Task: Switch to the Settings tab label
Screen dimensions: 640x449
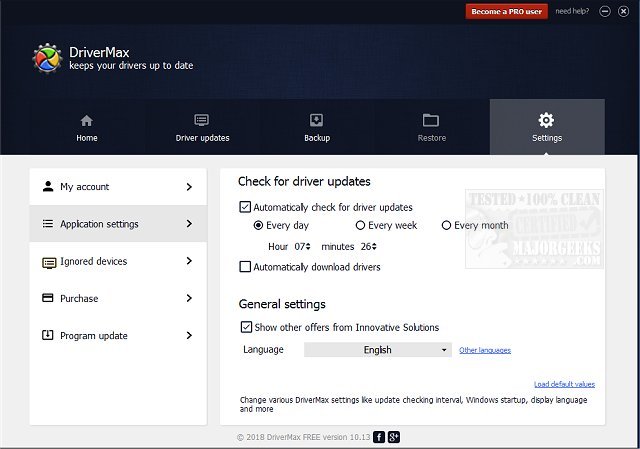Action: point(547,138)
